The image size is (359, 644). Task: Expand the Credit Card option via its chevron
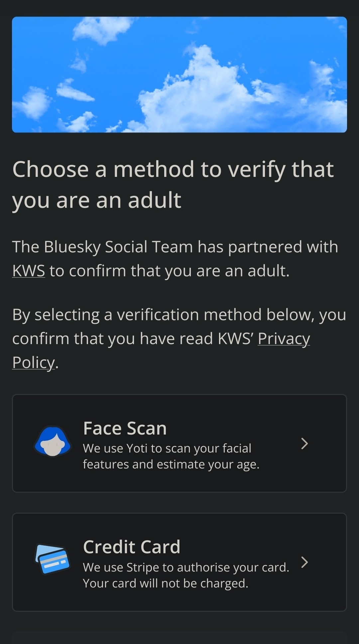[x=305, y=563]
